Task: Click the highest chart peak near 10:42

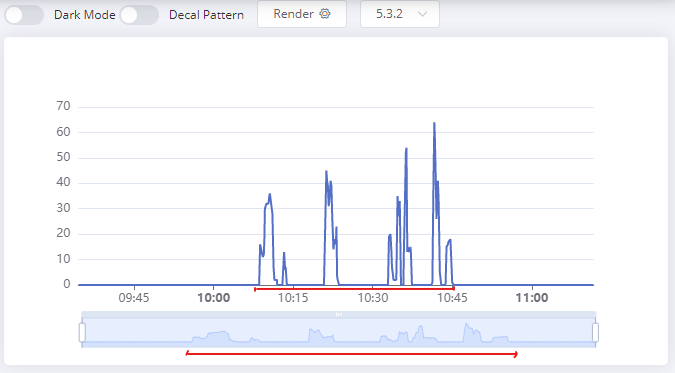Action: click(x=434, y=123)
